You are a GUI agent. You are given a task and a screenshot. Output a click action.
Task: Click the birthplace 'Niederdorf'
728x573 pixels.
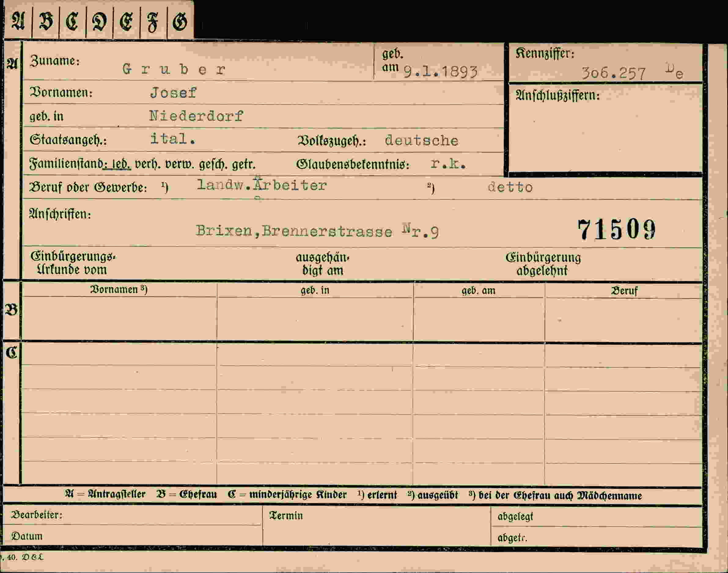(196, 116)
